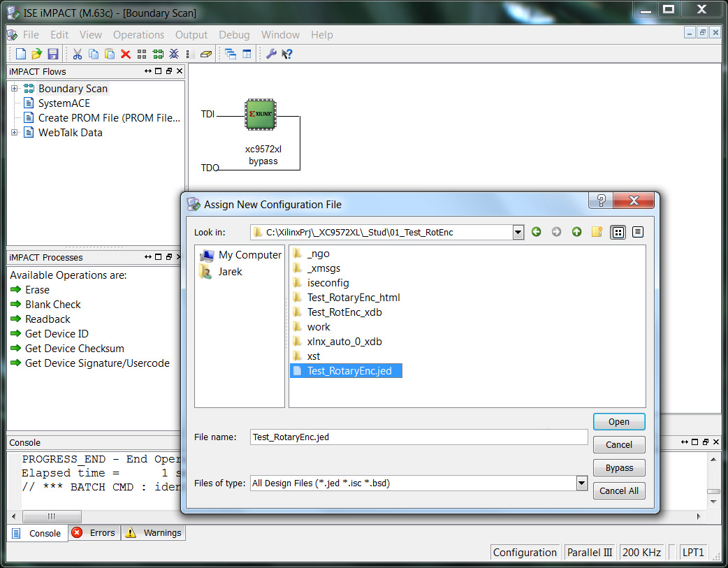Click the Cascade windows icon

tap(231, 54)
